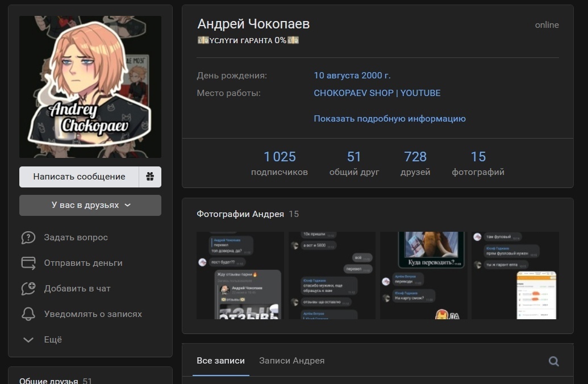Click the gift icon button
This screenshot has width=588, height=384.
point(150,177)
